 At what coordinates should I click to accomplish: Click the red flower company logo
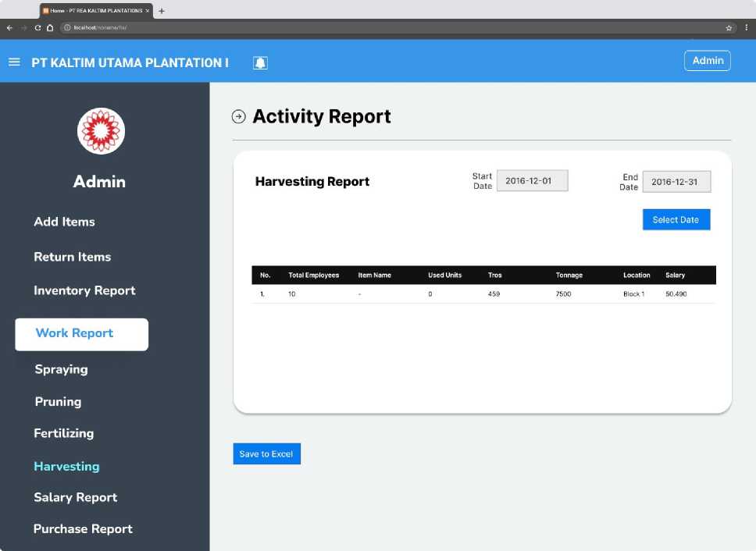101,131
